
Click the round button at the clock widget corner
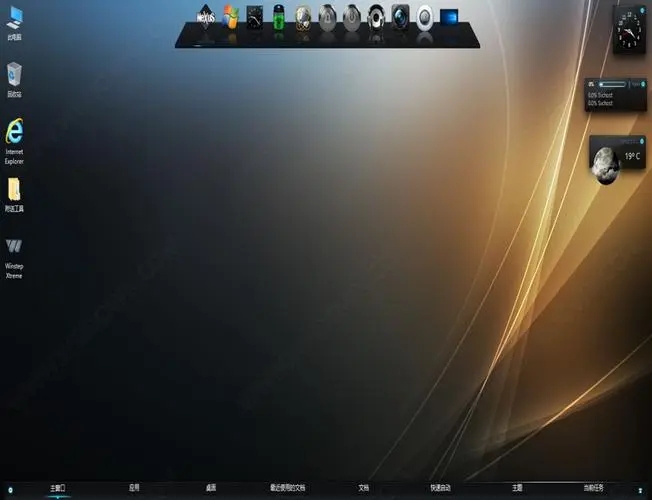pos(643,7)
